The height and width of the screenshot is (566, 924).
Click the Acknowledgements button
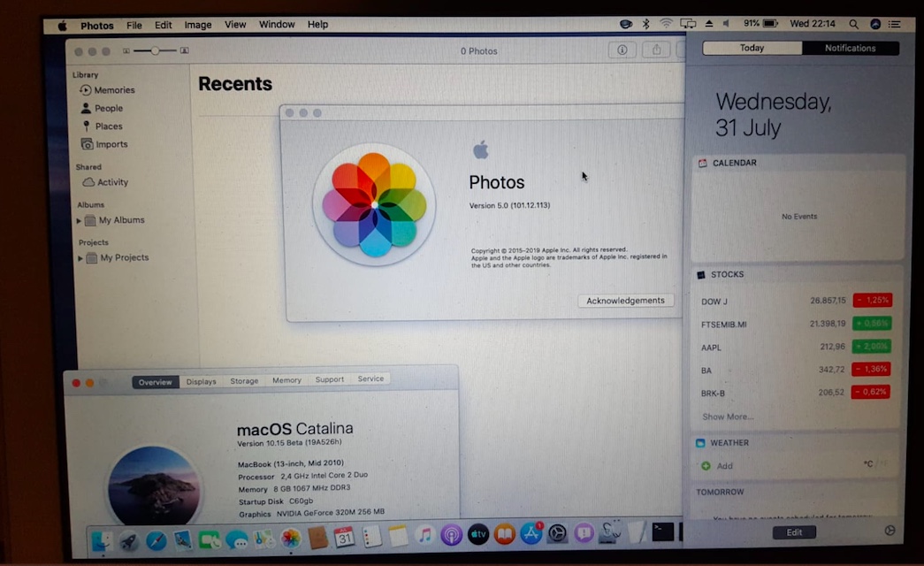click(626, 301)
